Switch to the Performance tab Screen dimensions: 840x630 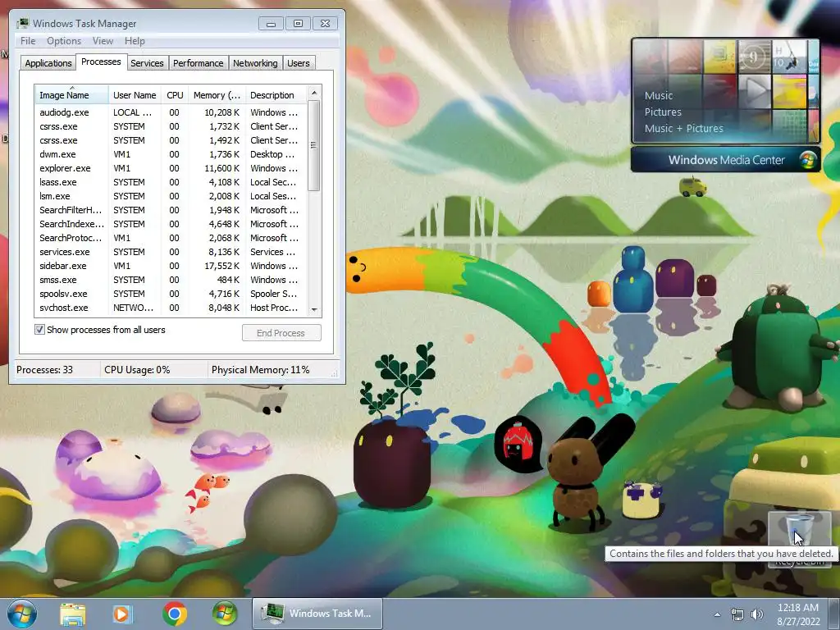click(199, 63)
